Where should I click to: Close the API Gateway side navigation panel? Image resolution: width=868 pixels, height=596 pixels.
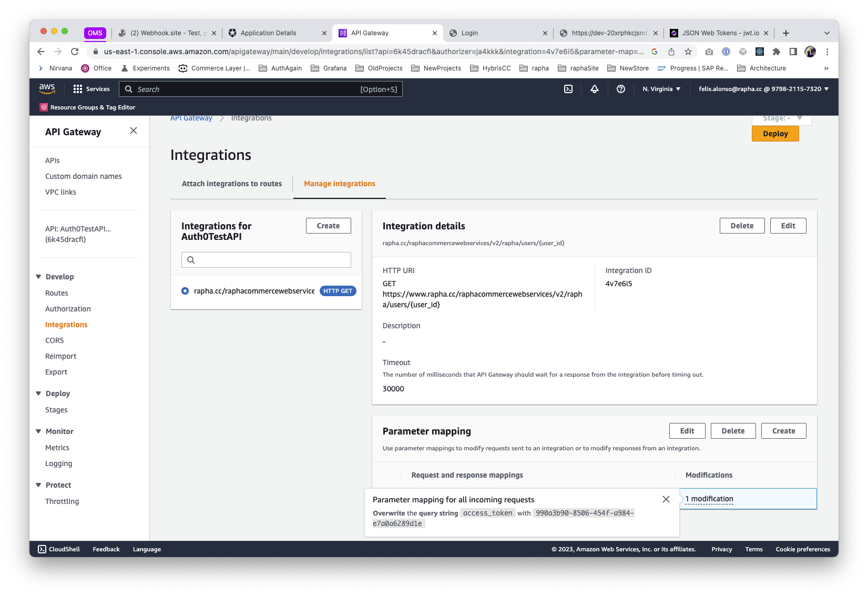[x=134, y=130]
